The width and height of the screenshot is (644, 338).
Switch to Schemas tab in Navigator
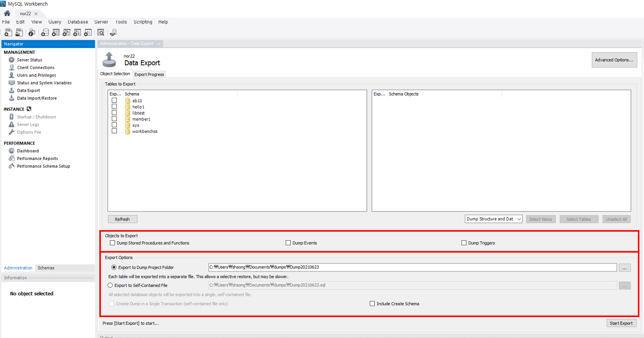[x=46, y=268]
